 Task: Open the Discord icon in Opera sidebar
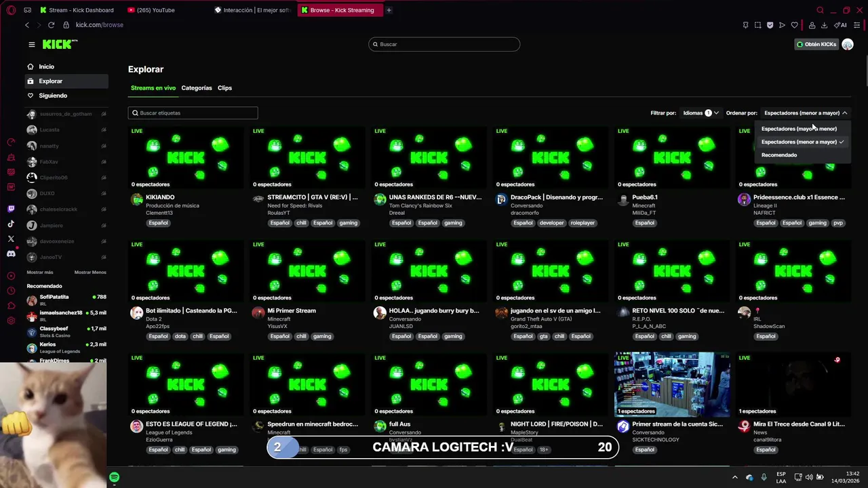(x=11, y=254)
